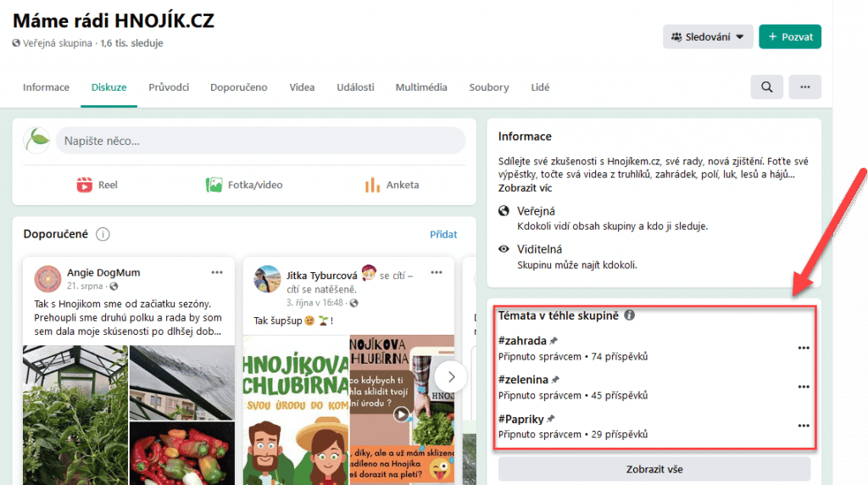The width and height of the screenshot is (868, 485).
Task: Show next recommended posts with arrow
Action: click(452, 376)
